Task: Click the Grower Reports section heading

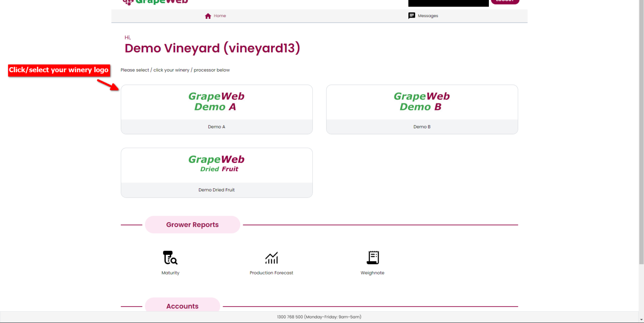Action: coord(192,225)
